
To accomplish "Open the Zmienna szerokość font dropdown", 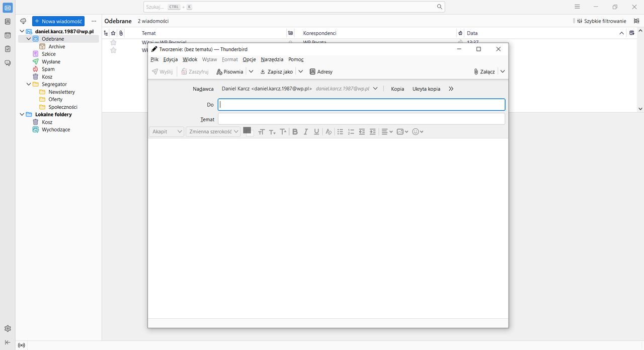I will 213,131.
